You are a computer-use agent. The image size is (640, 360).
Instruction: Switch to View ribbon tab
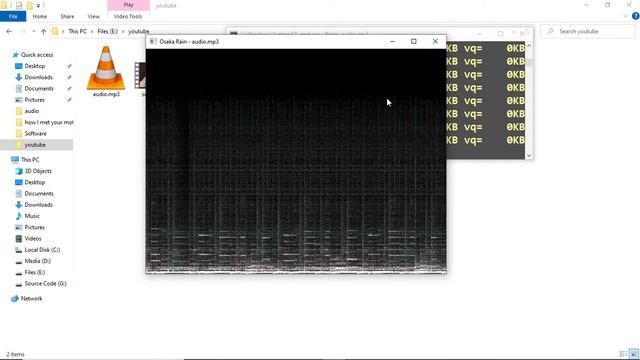tap(93, 16)
